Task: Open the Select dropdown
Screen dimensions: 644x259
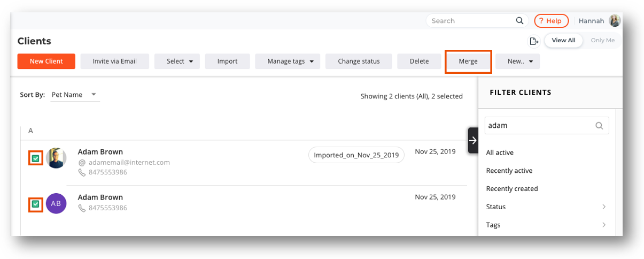Action: [177, 62]
